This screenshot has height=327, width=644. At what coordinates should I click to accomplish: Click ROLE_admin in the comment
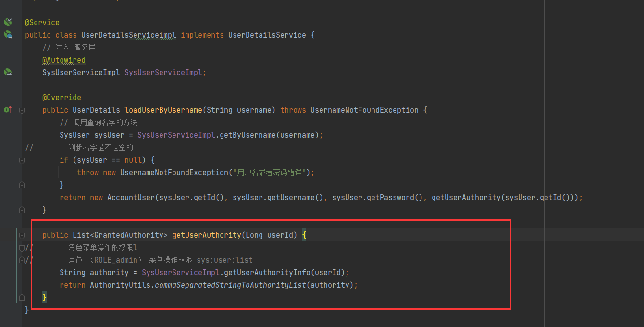point(116,260)
